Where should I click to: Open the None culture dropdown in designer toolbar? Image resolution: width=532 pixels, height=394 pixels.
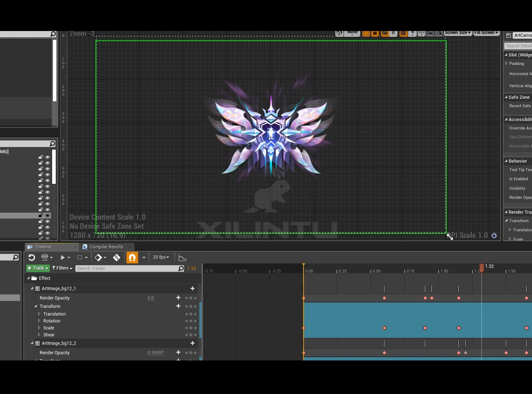pos(352,33)
